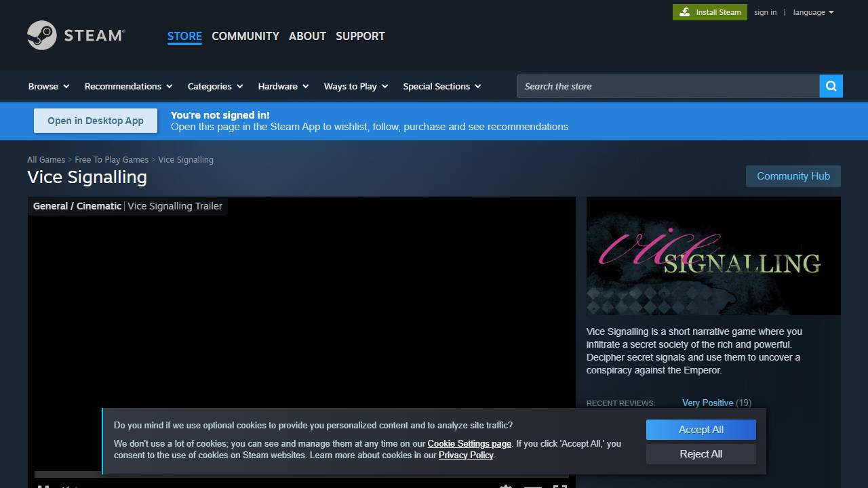Image resolution: width=868 pixels, height=488 pixels.
Task: Click the game description paragraph
Action: [x=694, y=351]
